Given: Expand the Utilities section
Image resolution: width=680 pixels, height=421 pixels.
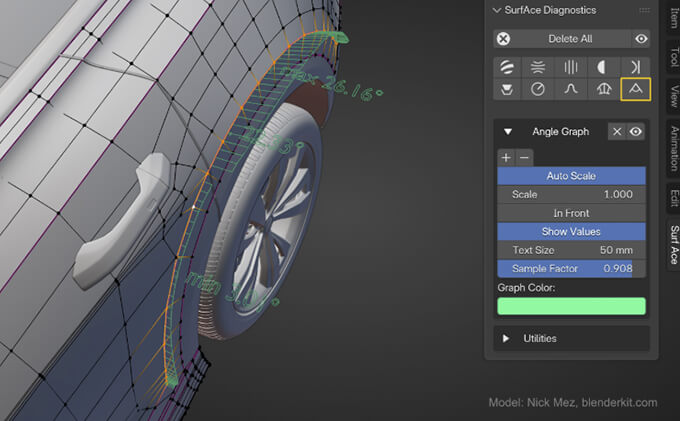Looking at the screenshot, I should point(504,338).
